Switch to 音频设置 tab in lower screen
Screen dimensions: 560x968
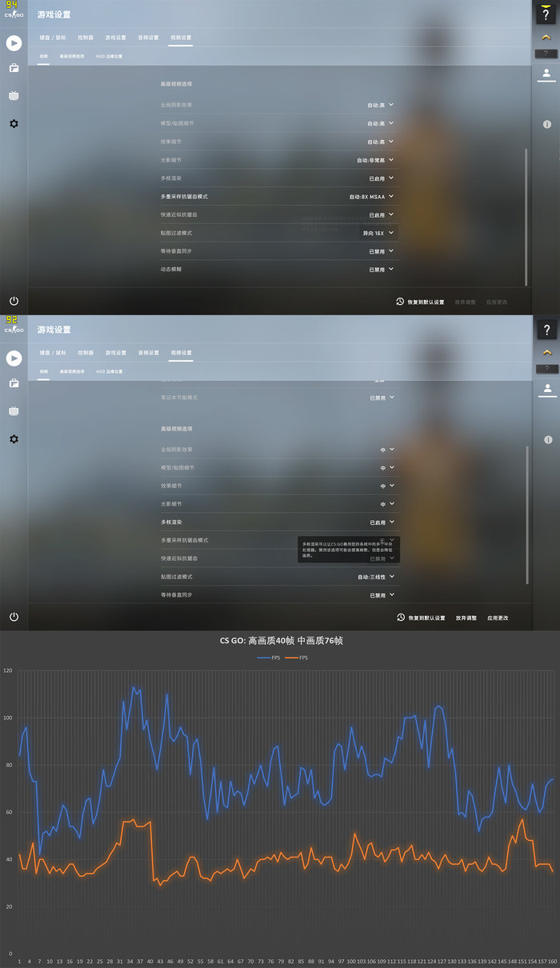click(x=148, y=353)
